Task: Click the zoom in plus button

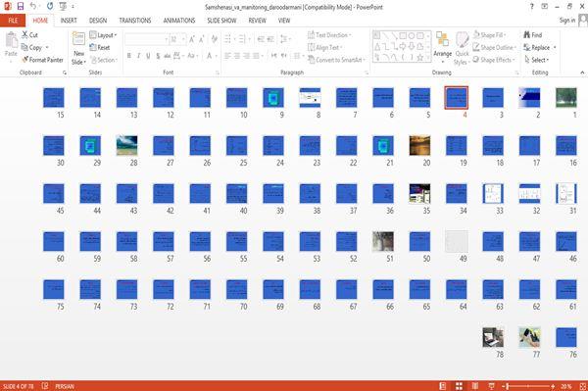Action: 553,386
